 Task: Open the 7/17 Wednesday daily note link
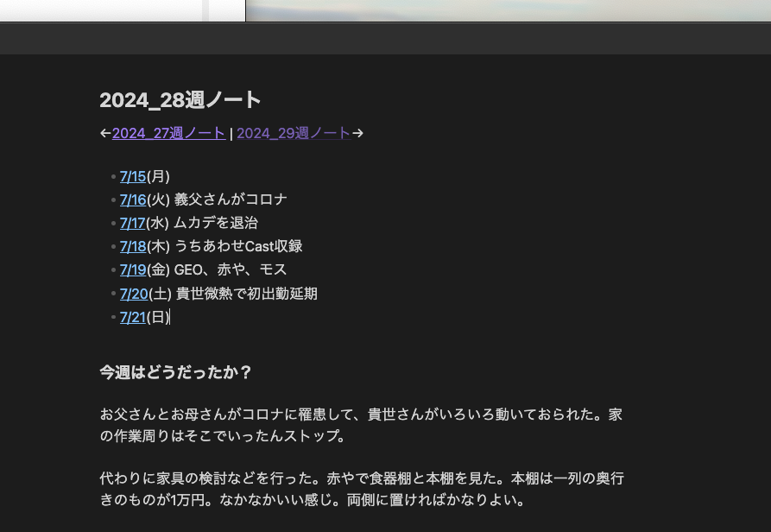132,223
